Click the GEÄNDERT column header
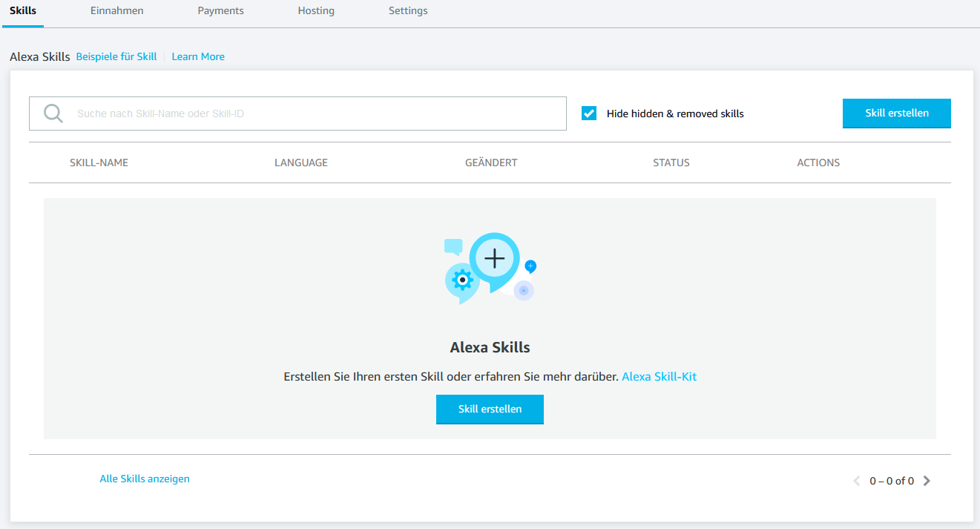980x529 pixels. click(491, 163)
